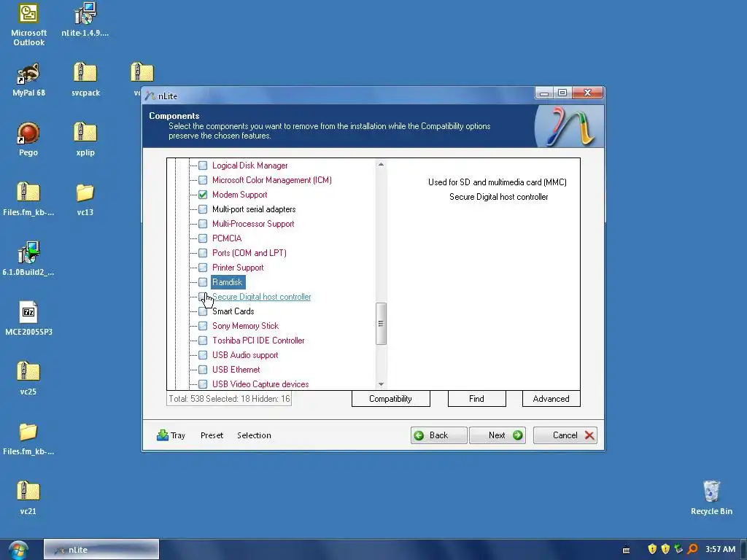Go Back to the previous step

pos(438,435)
